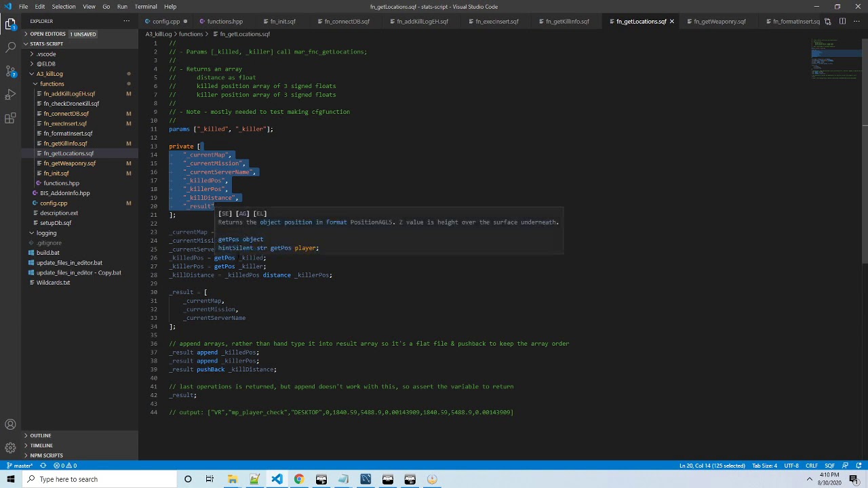Open the Selection menu
This screenshot has height=488, width=868.
[64, 7]
